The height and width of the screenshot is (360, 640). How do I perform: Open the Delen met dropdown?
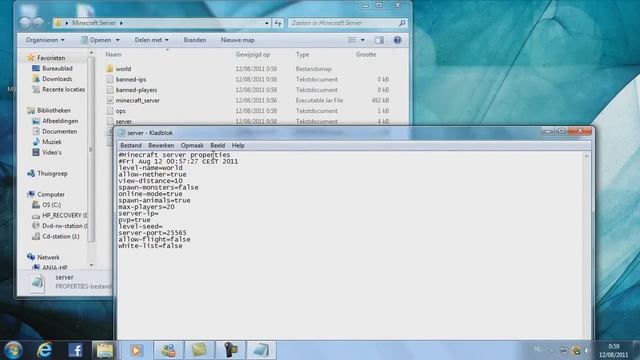(x=151, y=40)
